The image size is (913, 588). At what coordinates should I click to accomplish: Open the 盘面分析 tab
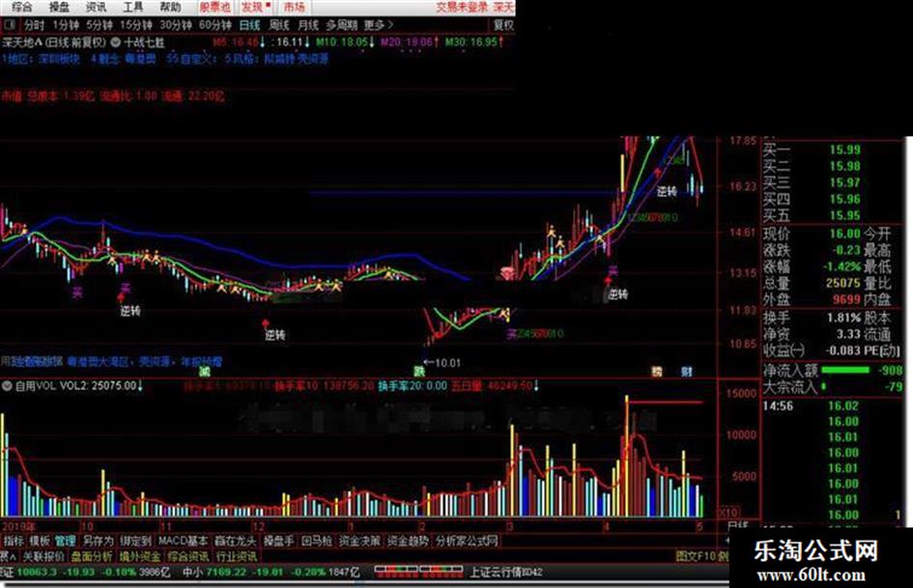(x=92, y=556)
